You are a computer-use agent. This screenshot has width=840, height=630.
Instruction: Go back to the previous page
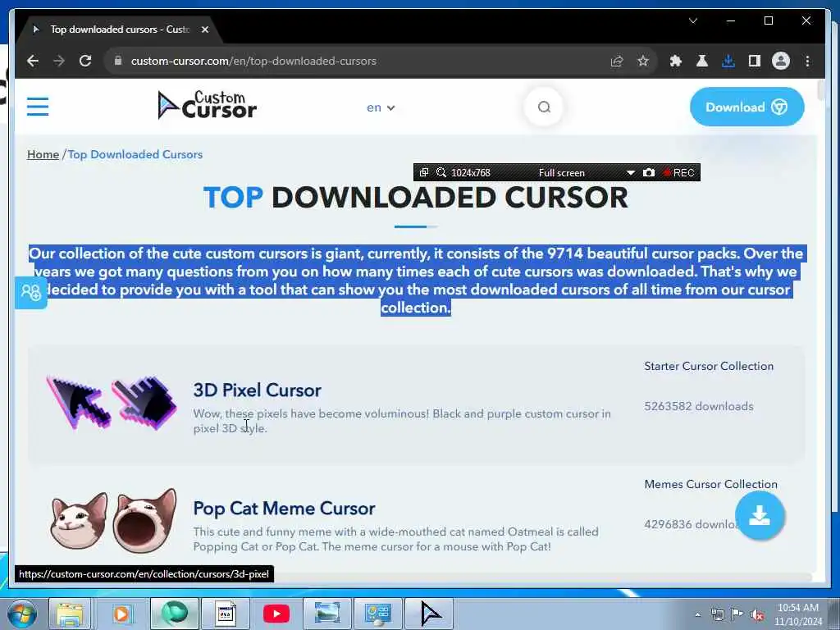click(x=33, y=61)
